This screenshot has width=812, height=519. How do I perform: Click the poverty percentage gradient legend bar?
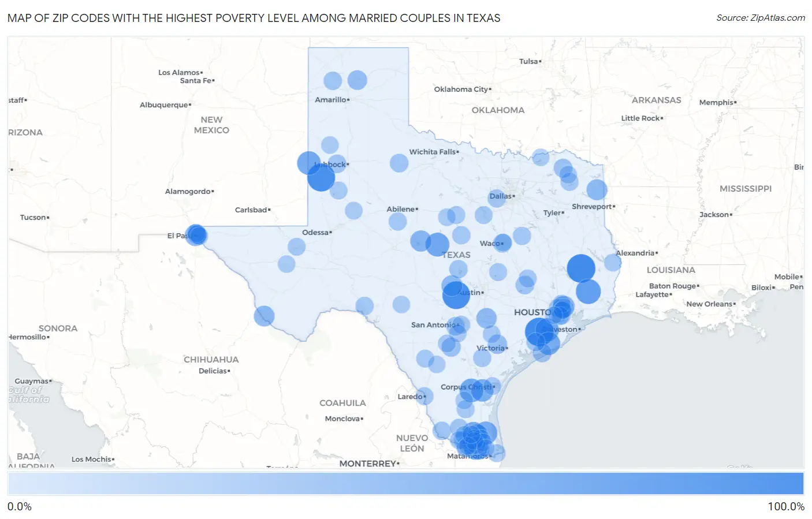coord(405,483)
